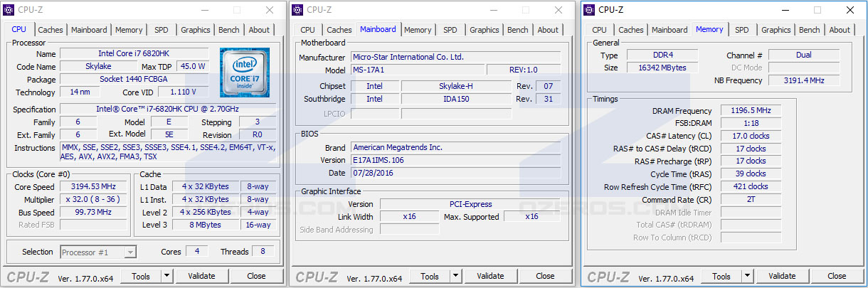Click Tools button in right CPU-Z window

(x=721, y=276)
